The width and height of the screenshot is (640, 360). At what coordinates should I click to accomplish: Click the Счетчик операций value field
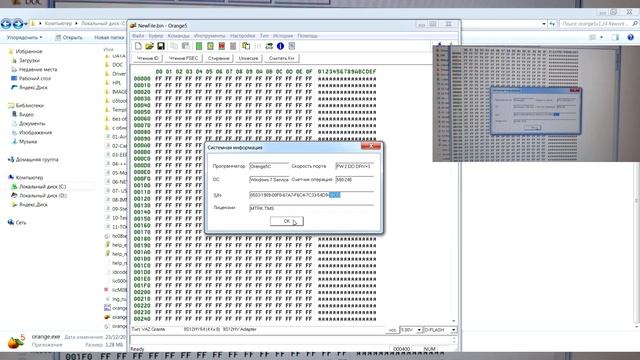click(354, 180)
